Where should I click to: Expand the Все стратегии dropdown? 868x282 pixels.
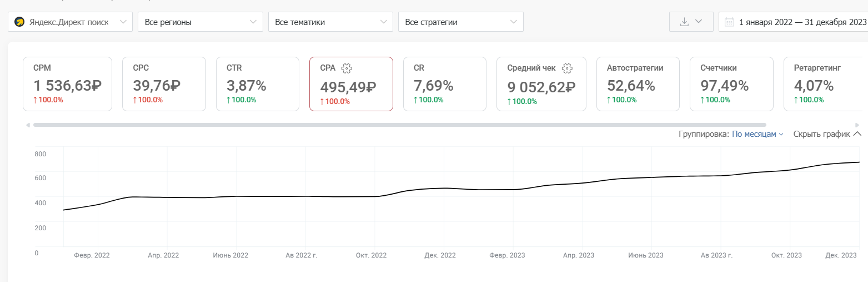(460, 22)
